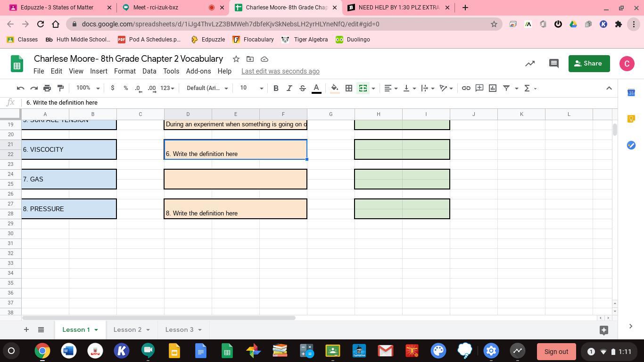Toggle bold formatting
644x362 pixels.
[276, 88]
